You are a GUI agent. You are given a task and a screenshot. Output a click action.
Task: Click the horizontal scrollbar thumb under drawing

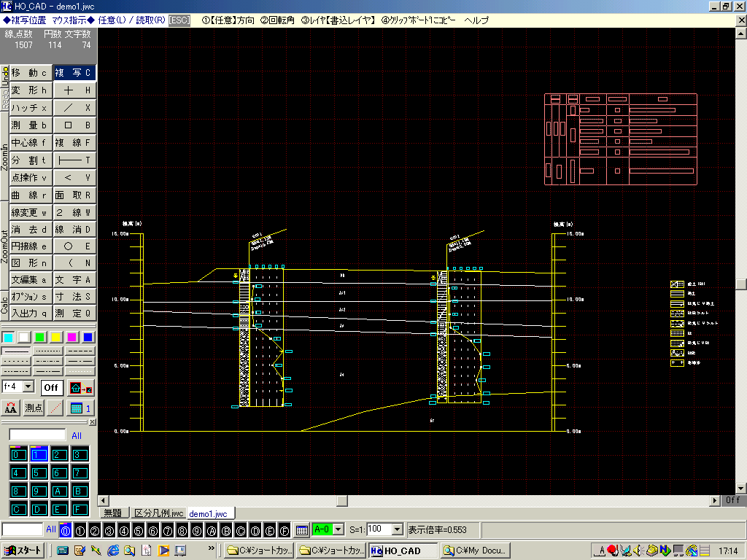[342, 500]
